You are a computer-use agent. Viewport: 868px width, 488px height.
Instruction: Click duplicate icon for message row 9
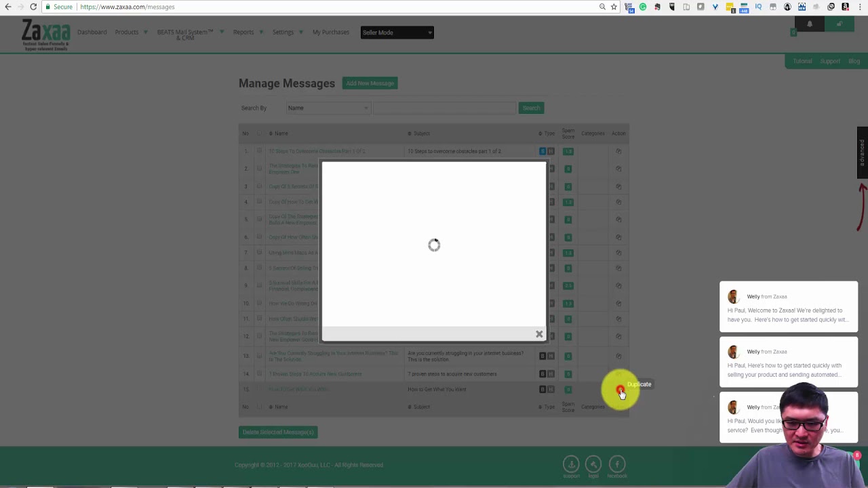coord(618,285)
